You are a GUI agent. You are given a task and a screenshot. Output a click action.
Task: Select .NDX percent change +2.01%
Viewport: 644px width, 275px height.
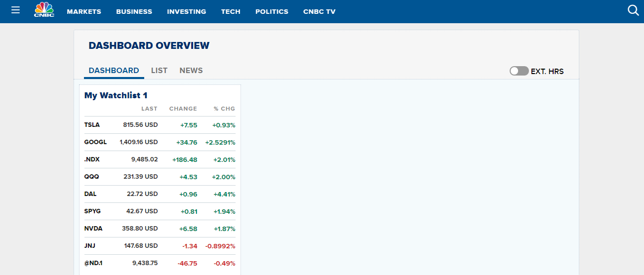(224, 159)
